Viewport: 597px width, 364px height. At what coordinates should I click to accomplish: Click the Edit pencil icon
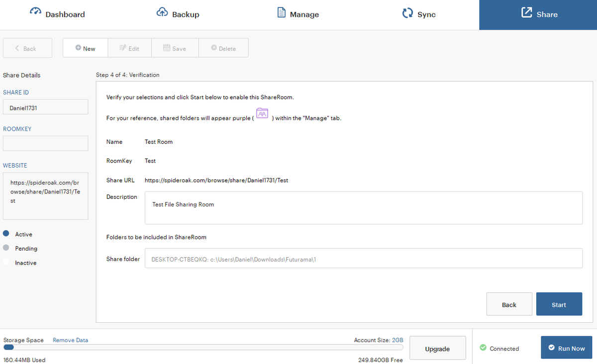pos(122,48)
